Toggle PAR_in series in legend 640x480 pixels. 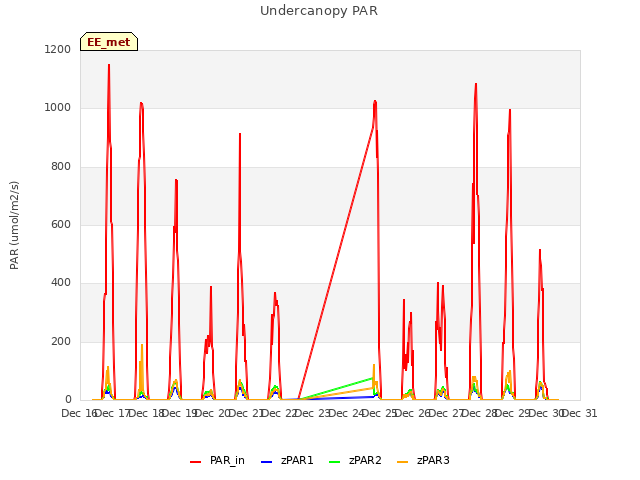(218, 460)
